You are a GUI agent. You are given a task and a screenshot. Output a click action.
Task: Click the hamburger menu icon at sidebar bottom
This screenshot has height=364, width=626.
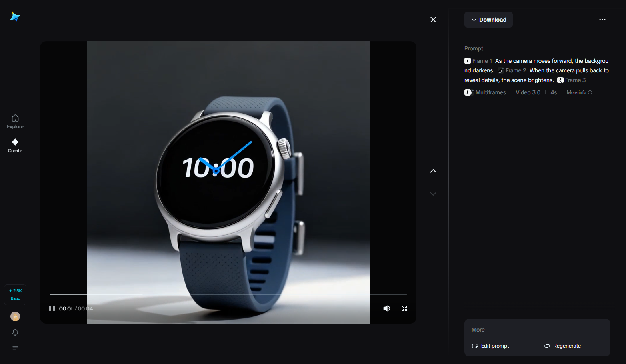pos(15,348)
